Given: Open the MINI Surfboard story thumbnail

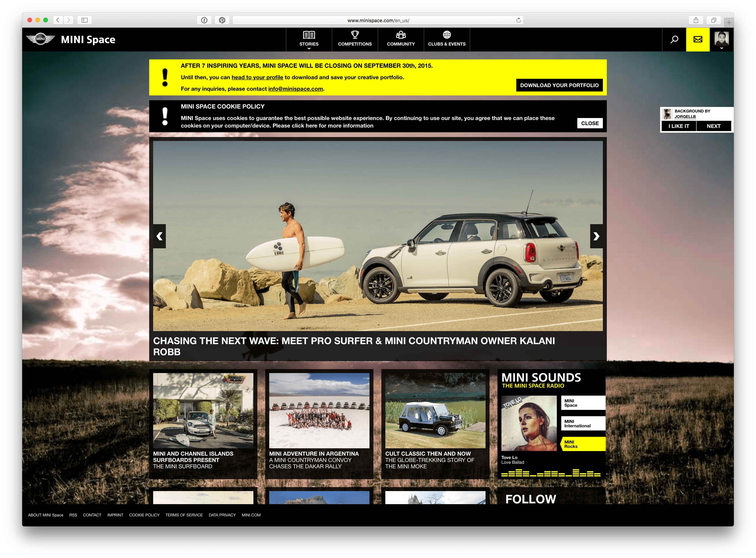Looking at the screenshot, I should pos(203,410).
